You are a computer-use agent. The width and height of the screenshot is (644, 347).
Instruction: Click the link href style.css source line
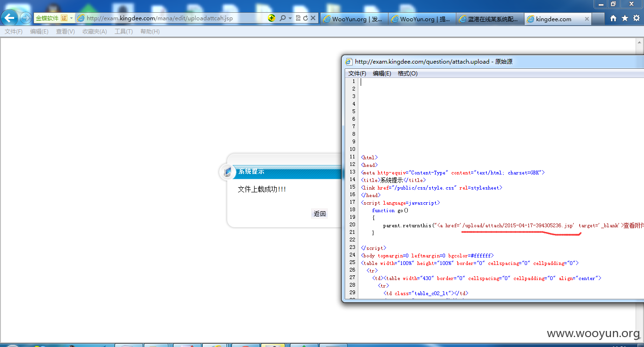pyautogui.click(x=431, y=188)
